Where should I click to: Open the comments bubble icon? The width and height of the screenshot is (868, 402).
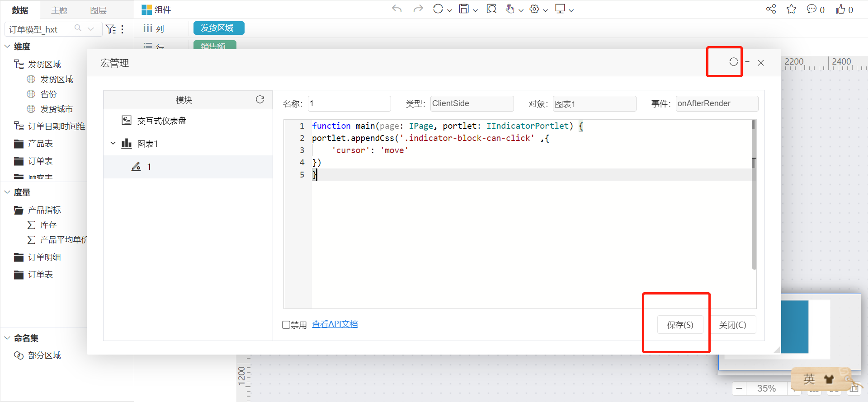coord(811,9)
